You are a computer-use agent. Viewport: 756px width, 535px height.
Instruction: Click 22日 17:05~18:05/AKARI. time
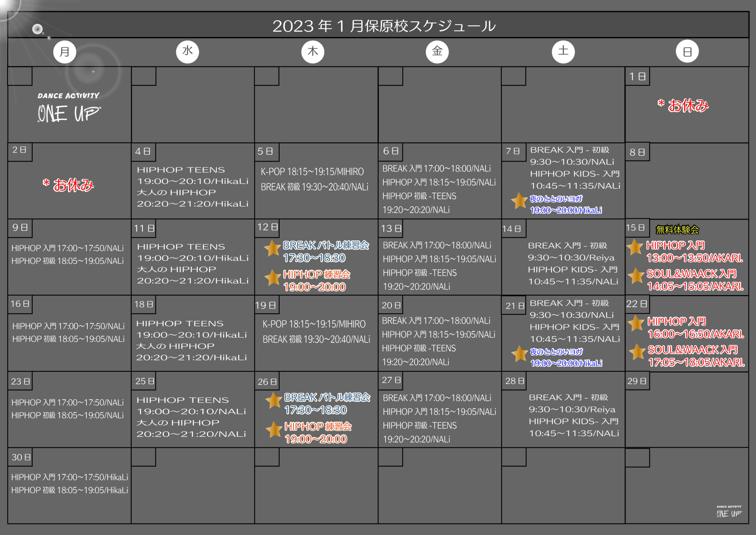(x=696, y=362)
